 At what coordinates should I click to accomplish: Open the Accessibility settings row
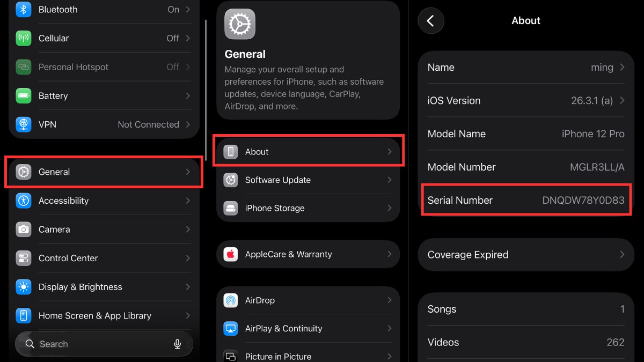pos(104,201)
